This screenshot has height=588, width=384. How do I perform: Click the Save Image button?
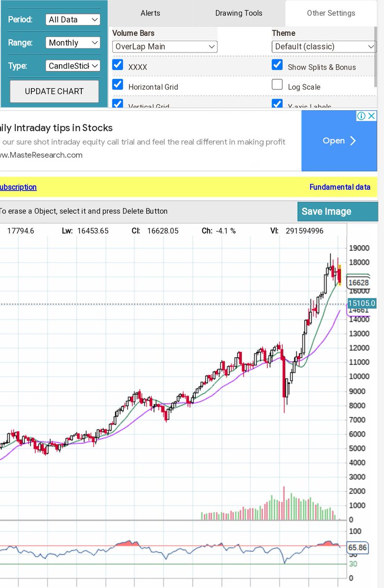click(x=338, y=212)
